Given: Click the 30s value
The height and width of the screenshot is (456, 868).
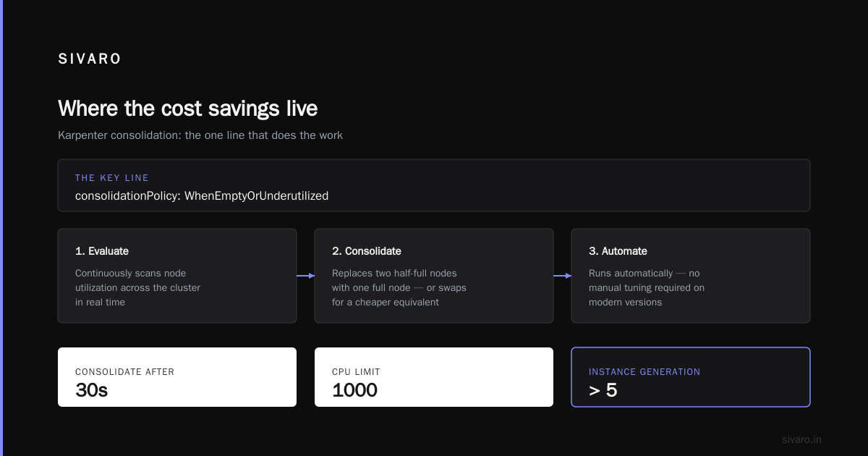Looking at the screenshot, I should pos(92,391).
